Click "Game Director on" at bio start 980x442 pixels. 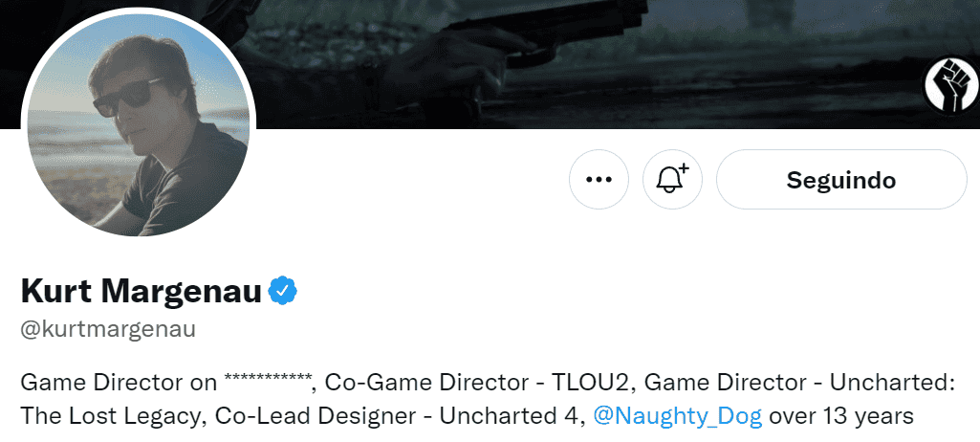click(x=119, y=384)
